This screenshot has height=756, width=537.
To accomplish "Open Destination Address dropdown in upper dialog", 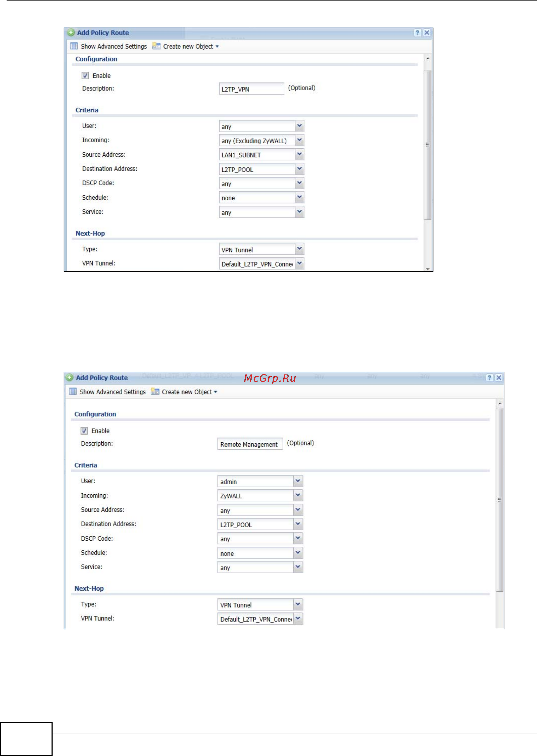I will coord(299,169).
